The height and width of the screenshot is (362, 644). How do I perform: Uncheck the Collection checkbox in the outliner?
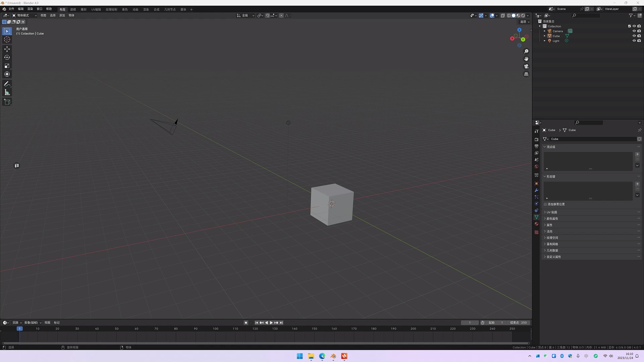(x=629, y=26)
